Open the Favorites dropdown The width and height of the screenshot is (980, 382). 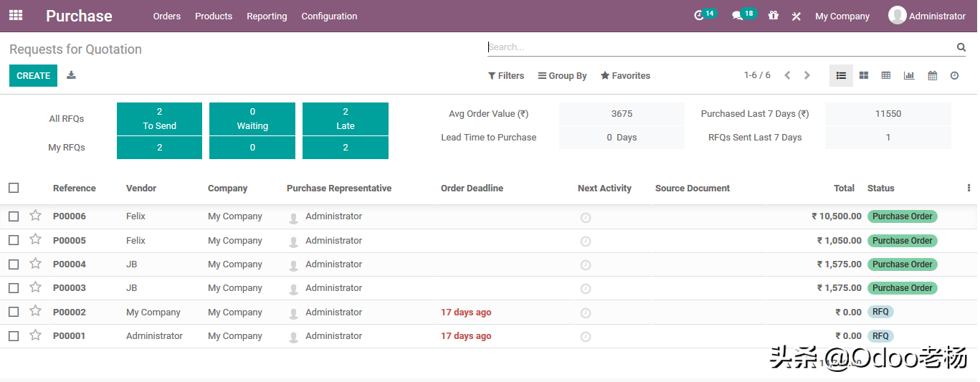pos(625,75)
